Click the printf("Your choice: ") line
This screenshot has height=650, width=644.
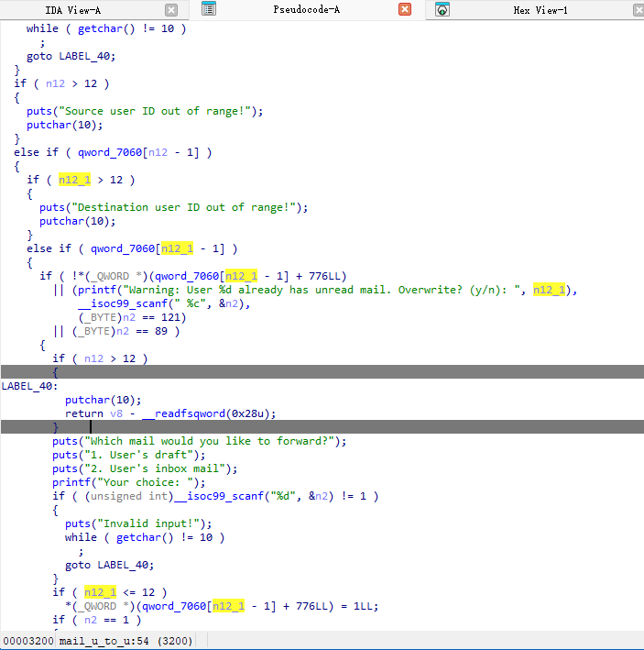[x=129, y=482]
